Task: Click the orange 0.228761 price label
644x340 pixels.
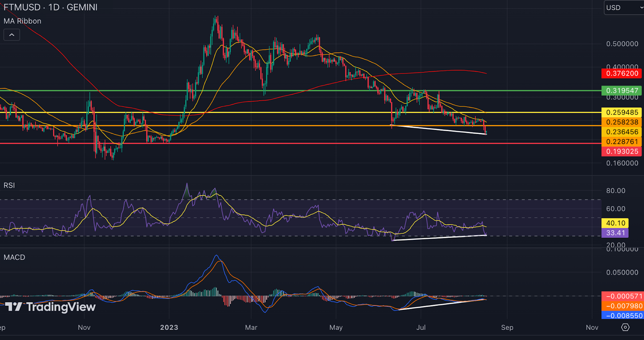Action: click(622, 142)
